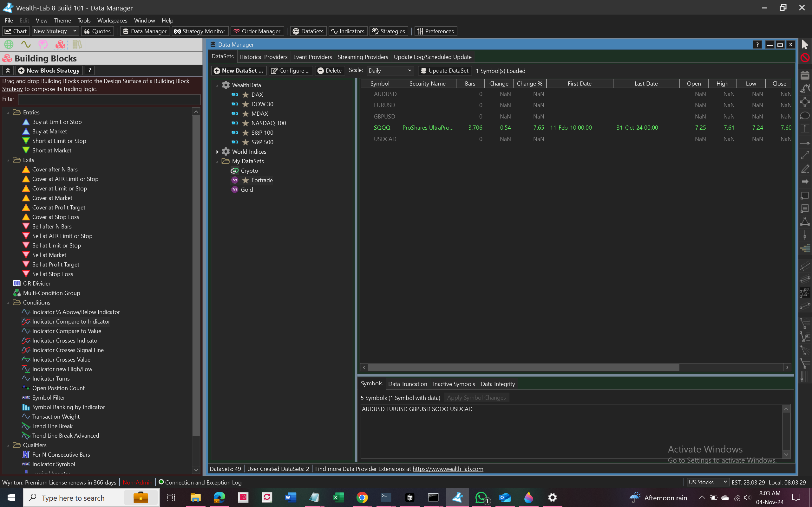
Task: Click the Building Blocks Filter input field
Action: [x=109, y=99]
